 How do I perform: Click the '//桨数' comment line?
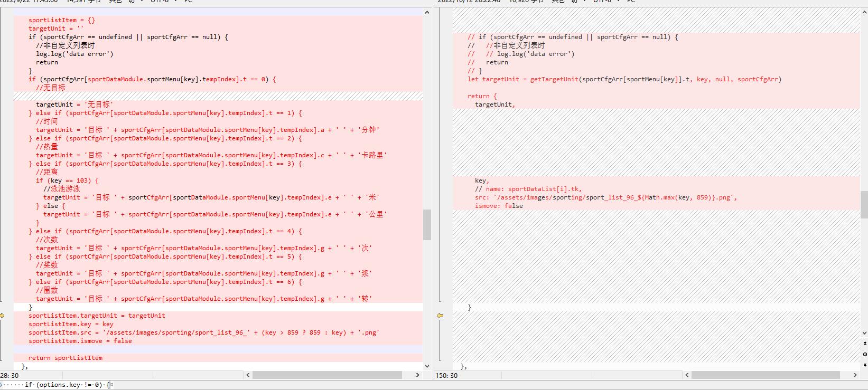pos(47,265)
